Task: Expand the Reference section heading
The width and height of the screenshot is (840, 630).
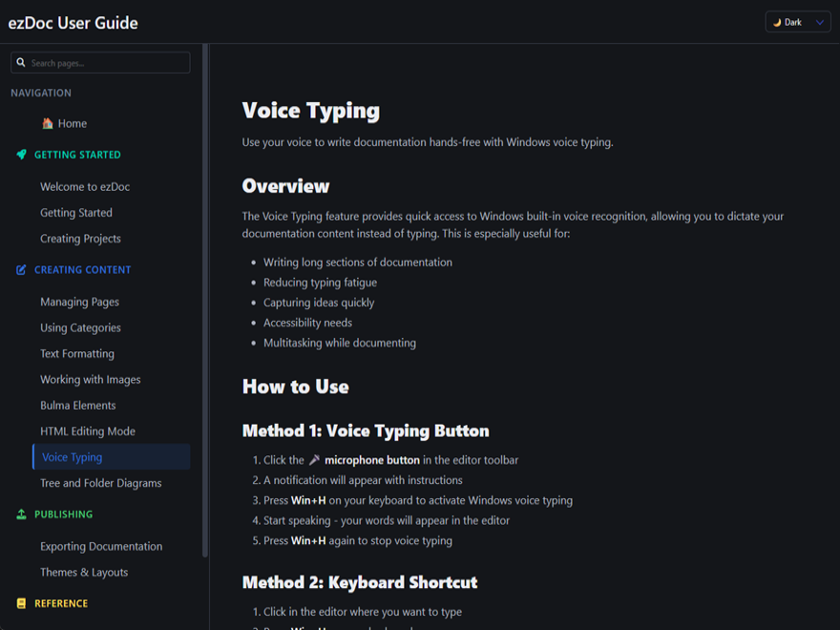Action: pyautogui.click(x=61, y=603)
